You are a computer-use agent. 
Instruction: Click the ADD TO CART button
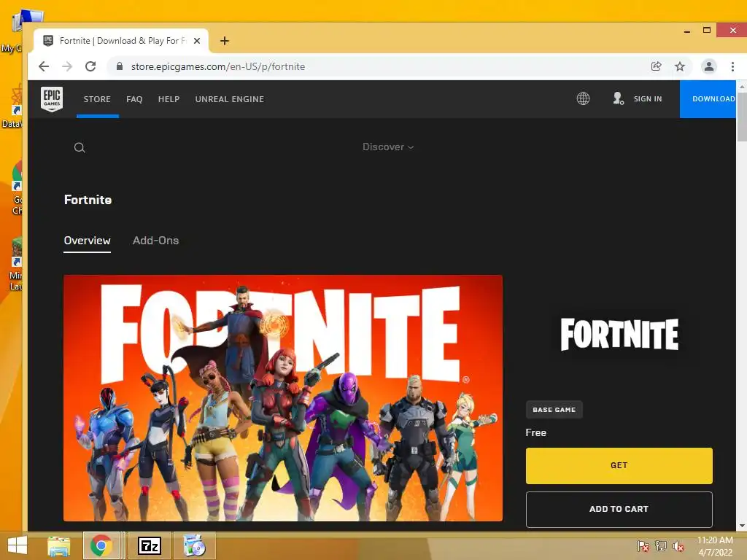tap(619, 510)
